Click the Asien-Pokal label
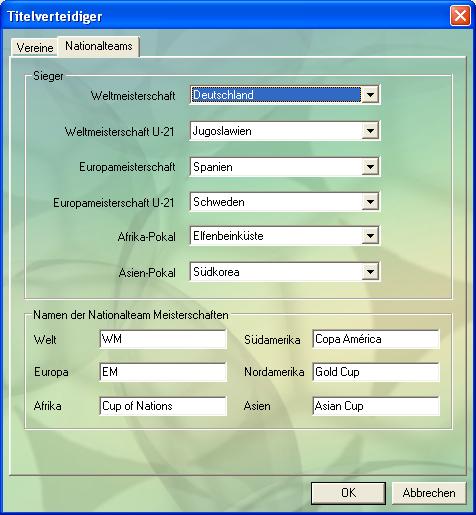Screen dimensions: 476x515 point(147,273)
